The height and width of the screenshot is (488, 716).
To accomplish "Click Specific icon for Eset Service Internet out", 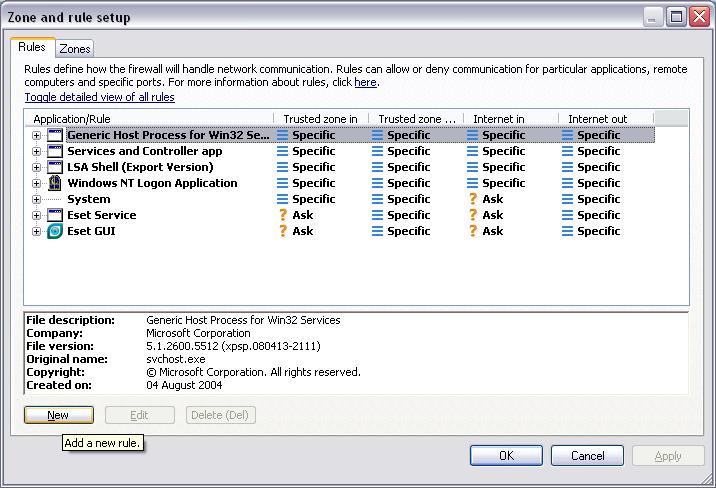I will tap(567, 215).
